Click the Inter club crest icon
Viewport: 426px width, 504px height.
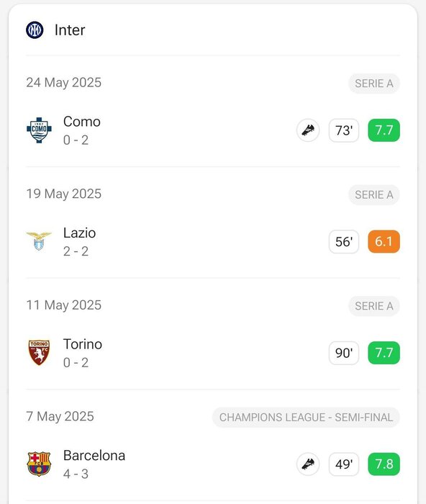click(35, 30)
